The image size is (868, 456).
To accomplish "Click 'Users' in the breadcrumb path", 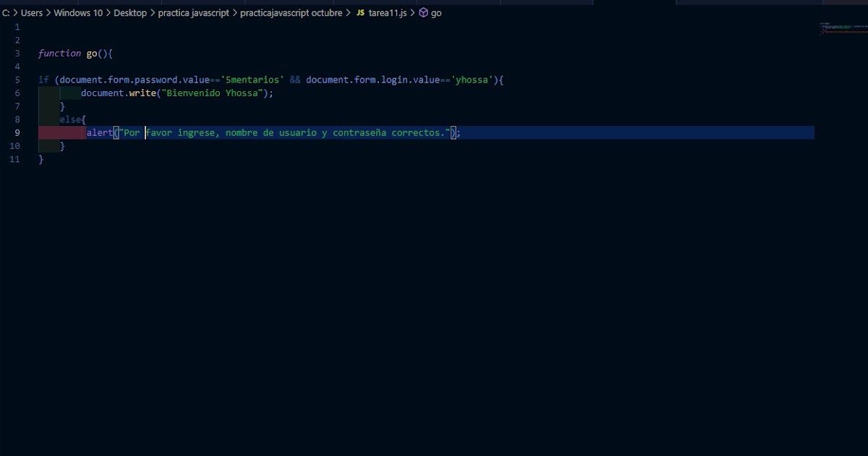I will coord(31,12).
